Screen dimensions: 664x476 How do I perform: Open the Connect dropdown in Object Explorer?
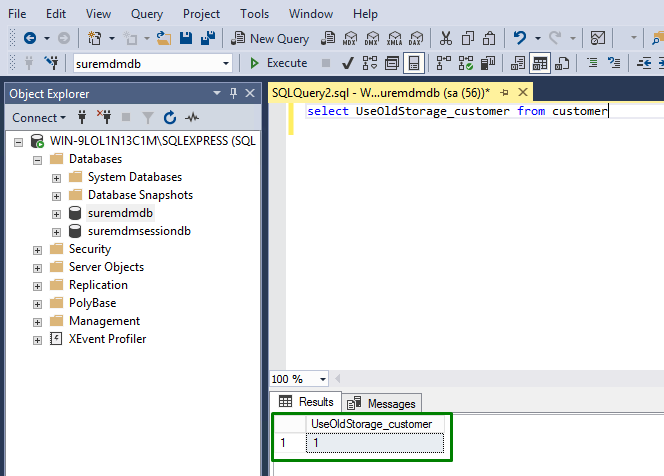[39, 117]
